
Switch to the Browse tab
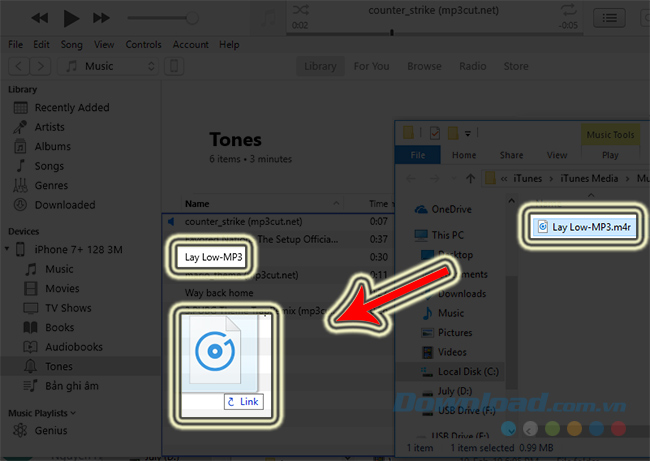424,66
